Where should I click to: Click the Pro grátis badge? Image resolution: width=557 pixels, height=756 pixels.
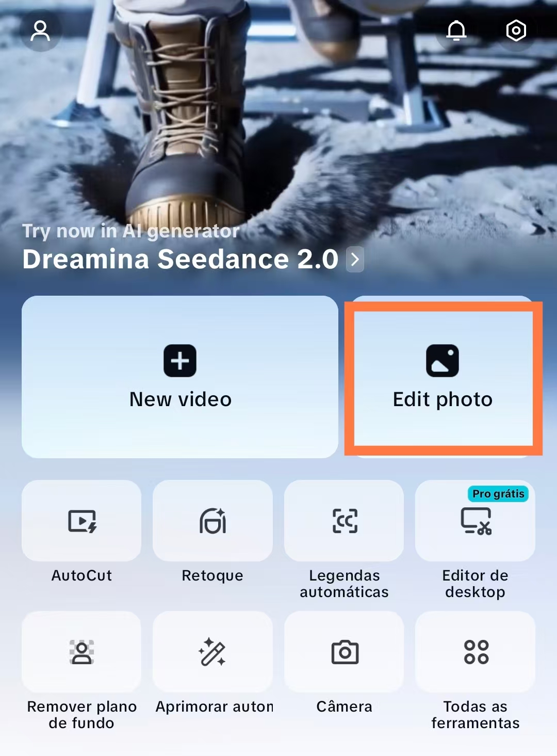(x=498, y=494)
